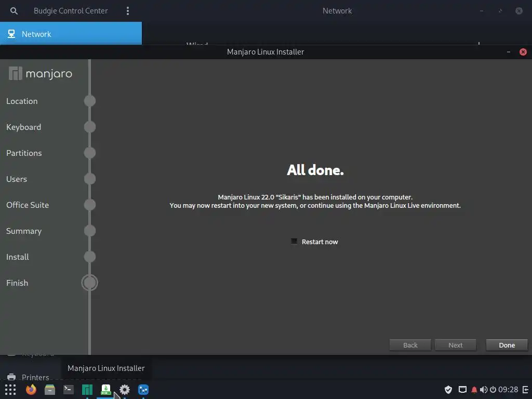
Task: Click the 09:28 clock in the panel
Action: 508,390
